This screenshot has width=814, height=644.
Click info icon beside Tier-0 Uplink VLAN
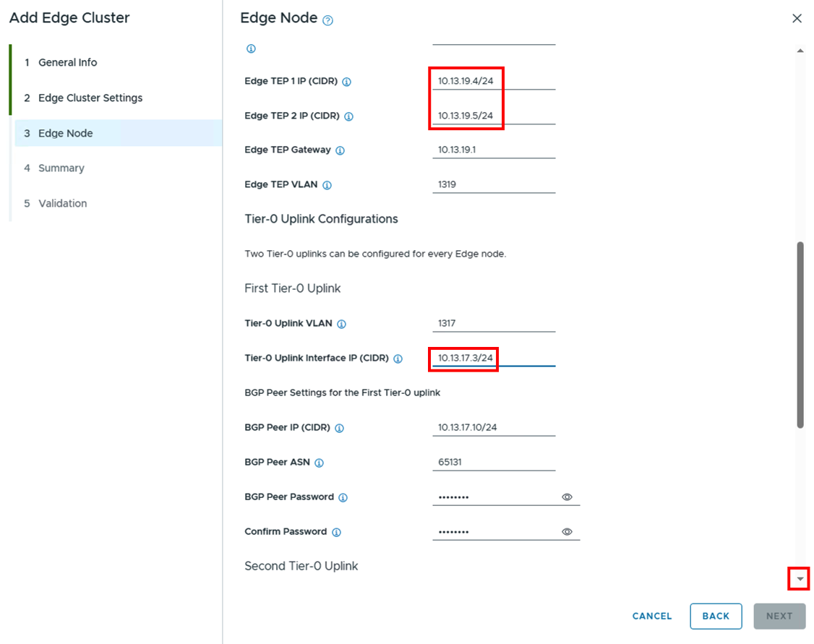342,324
